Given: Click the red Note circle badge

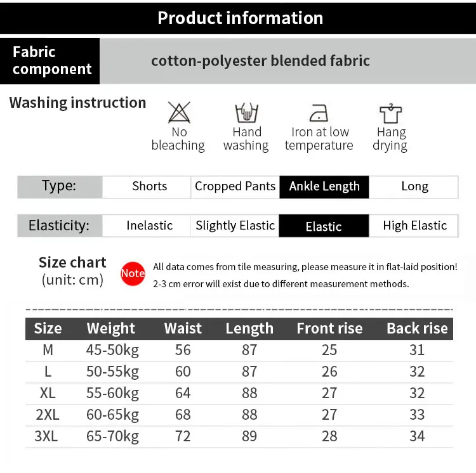Looking at the screenshot, I should (x=133, y=273).
